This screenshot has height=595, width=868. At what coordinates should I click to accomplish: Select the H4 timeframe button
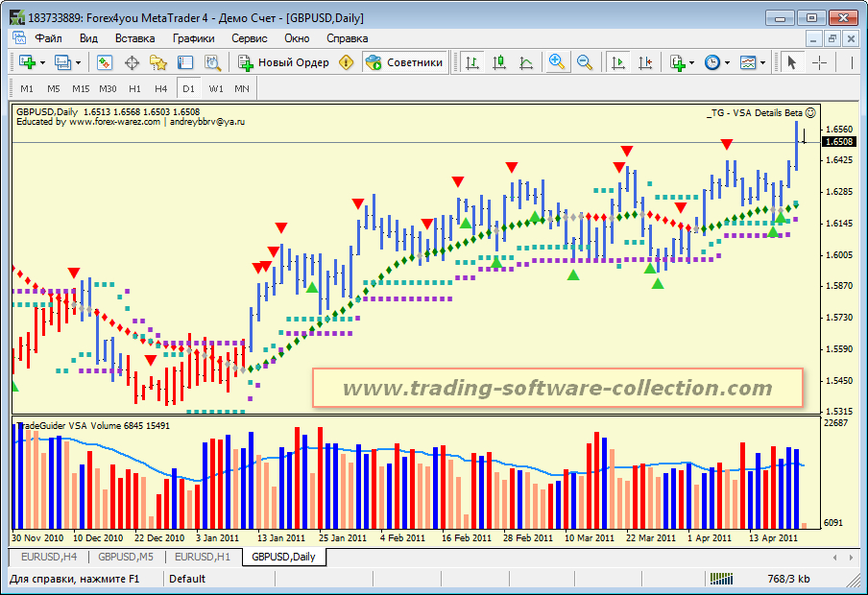(x=160, y=88)
